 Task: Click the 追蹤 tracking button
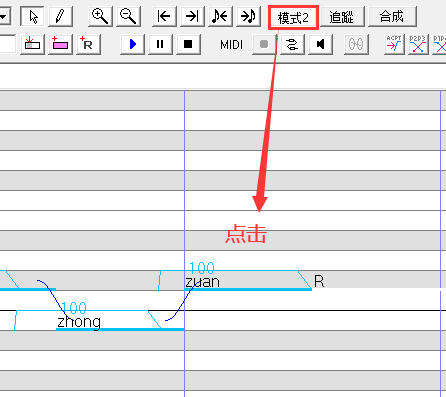pos(342,16)
